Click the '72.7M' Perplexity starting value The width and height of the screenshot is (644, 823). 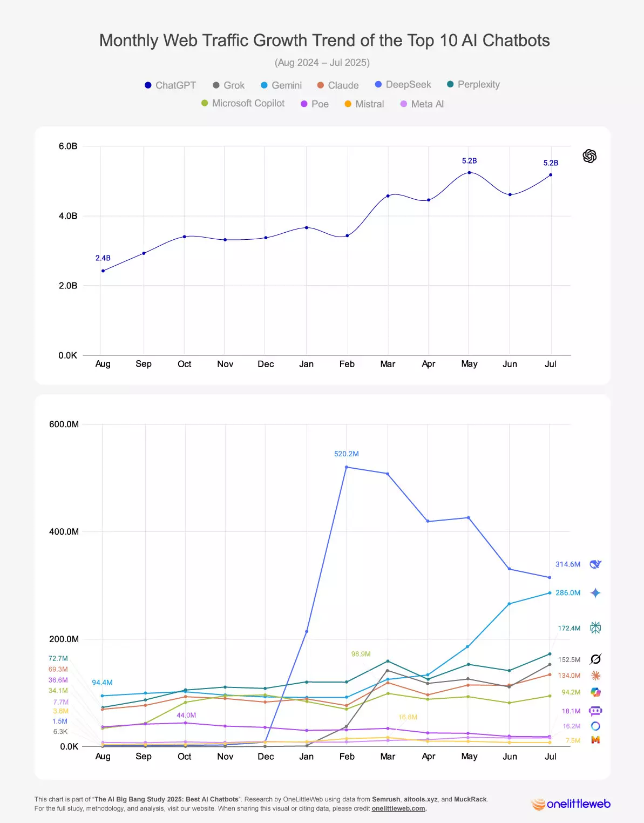(58, 659)
